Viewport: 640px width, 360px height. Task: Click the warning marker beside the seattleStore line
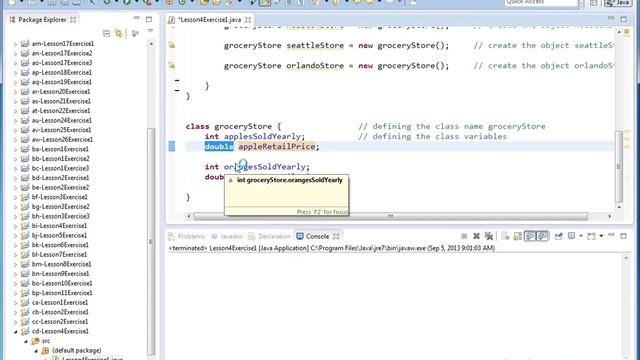[x=172, y=45]
